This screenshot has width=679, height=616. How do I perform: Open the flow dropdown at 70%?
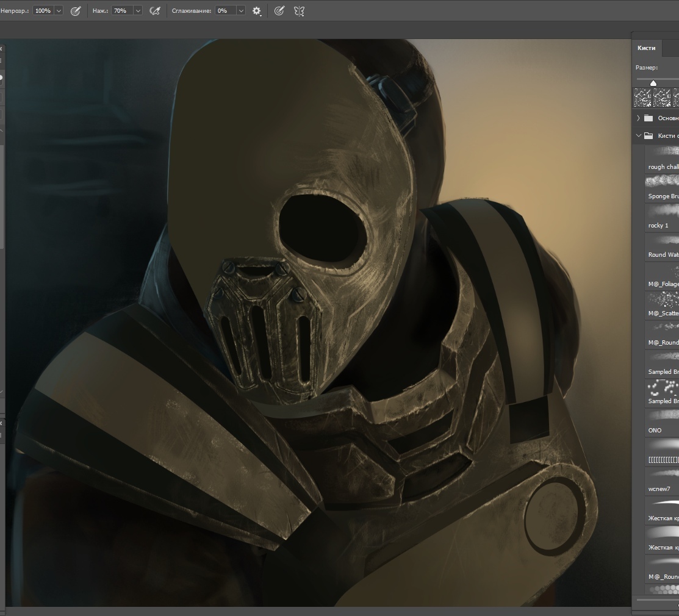pos(137,11)
